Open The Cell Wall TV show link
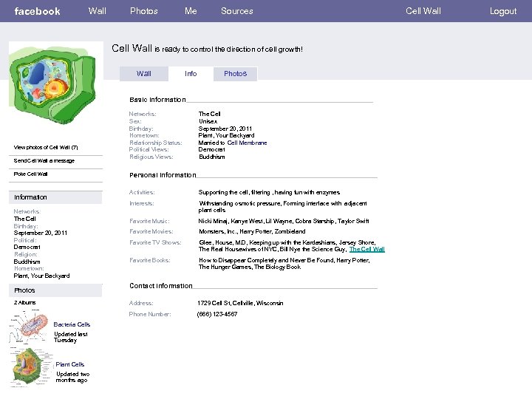 (x=366, y=249)
